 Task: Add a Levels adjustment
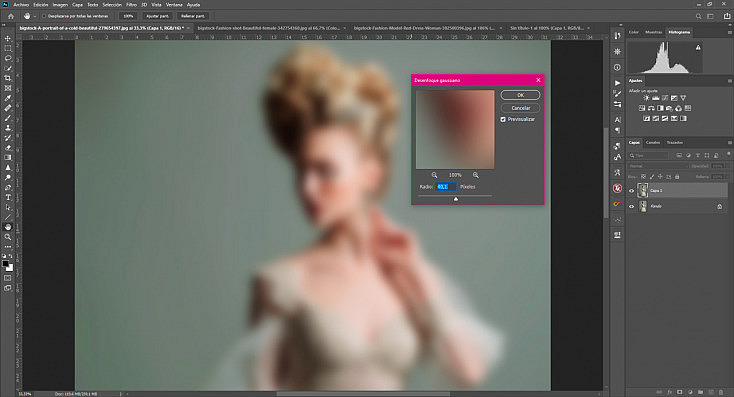656,98
